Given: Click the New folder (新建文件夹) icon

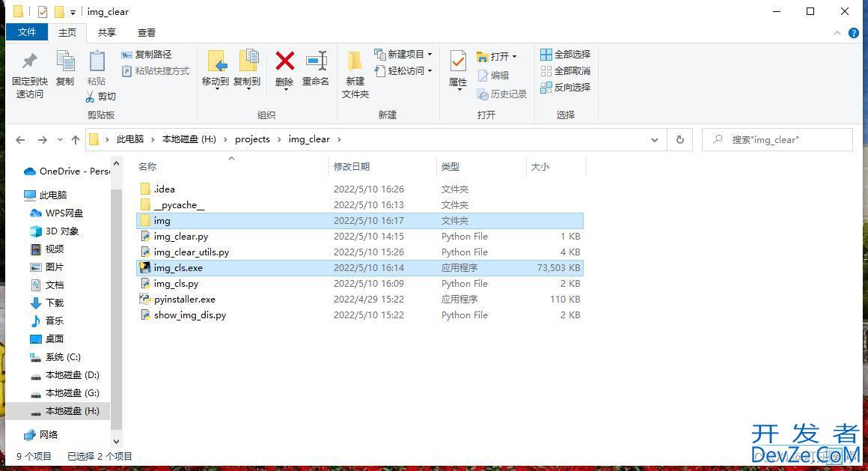Looking at the screenshot, I should pos(355,61).
